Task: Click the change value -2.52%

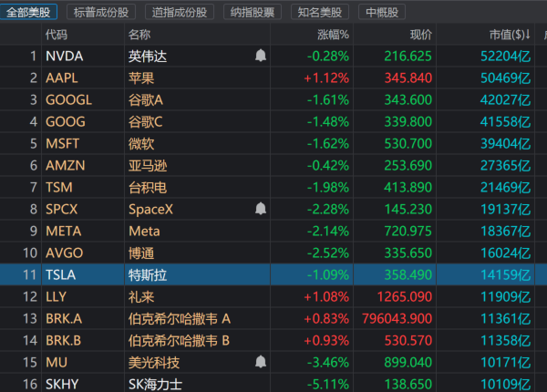Action: pos(328,253)
